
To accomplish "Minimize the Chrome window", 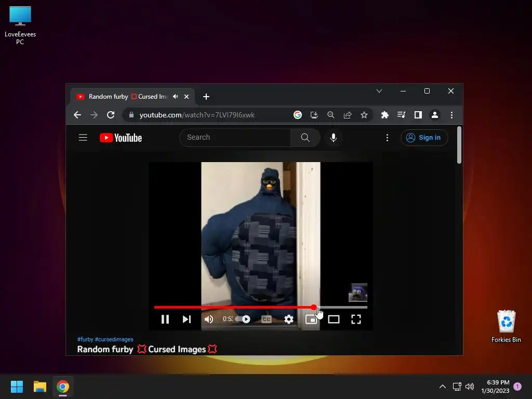I will (403, 91).
